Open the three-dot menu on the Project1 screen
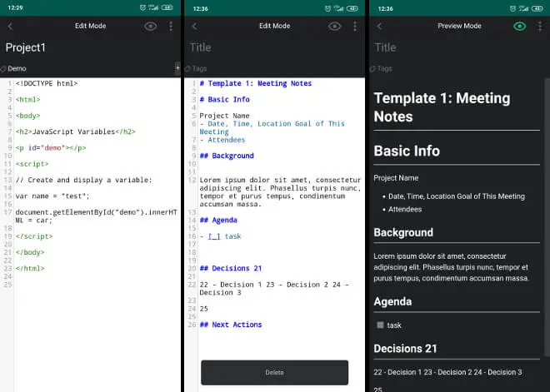This screenshot has width=550, height=392. click(171, 26)
